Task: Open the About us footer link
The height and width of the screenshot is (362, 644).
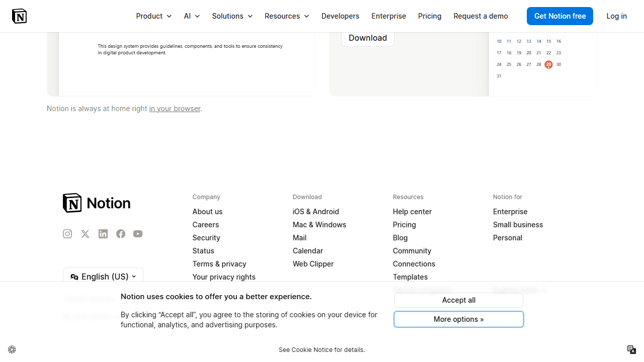Action: pos(207,212)
